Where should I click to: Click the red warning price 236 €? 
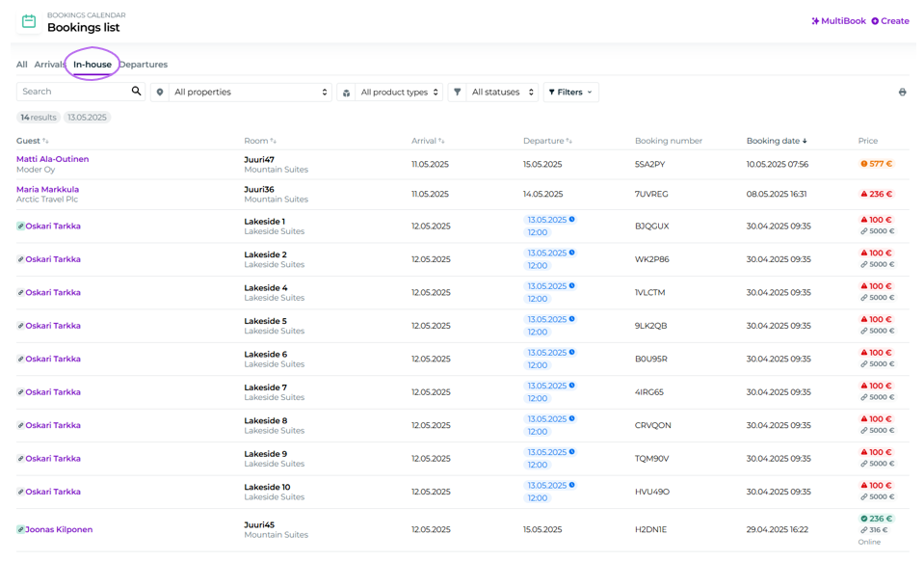point(877,194)
